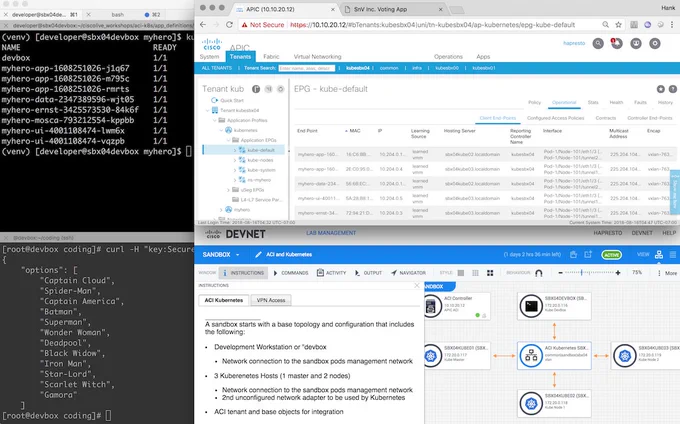Screen dimensions: 680x424
Task: Click the Tenant Search input field
Action: pyautogui.click(x=307, y=68)
